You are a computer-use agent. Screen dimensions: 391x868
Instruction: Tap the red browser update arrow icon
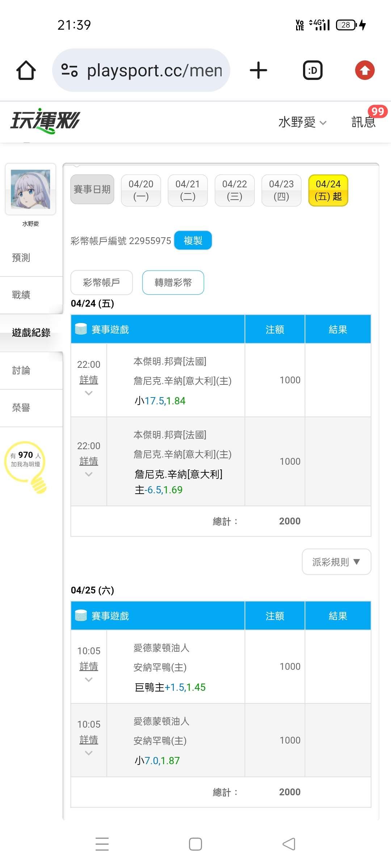click(365, 70)
